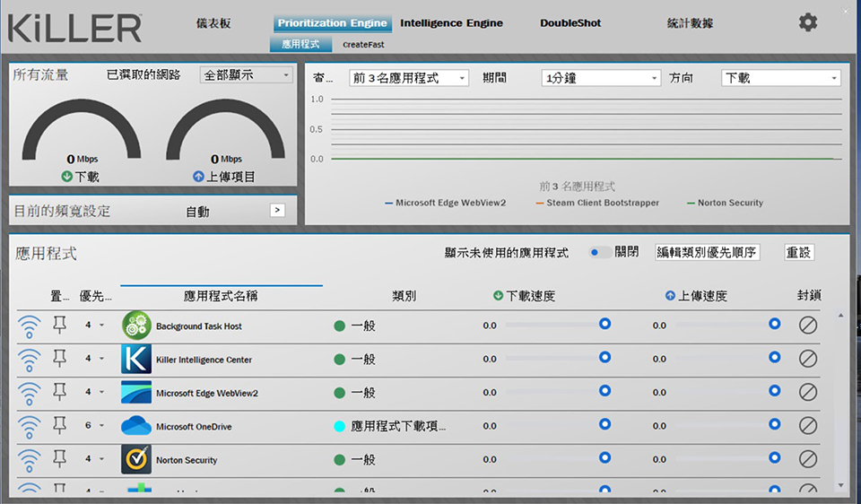861x504 pixels.
Task: Click Norton Security chart legend entry
Action: click(725, 203)
